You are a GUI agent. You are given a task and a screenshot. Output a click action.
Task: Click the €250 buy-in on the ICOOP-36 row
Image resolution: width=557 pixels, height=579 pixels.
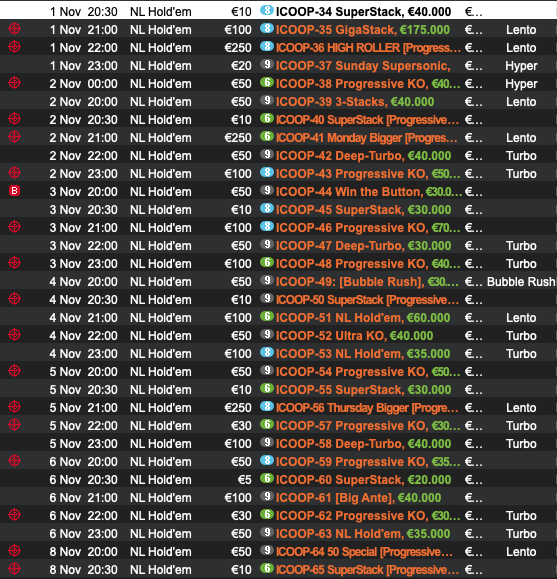tap(238, 48)
